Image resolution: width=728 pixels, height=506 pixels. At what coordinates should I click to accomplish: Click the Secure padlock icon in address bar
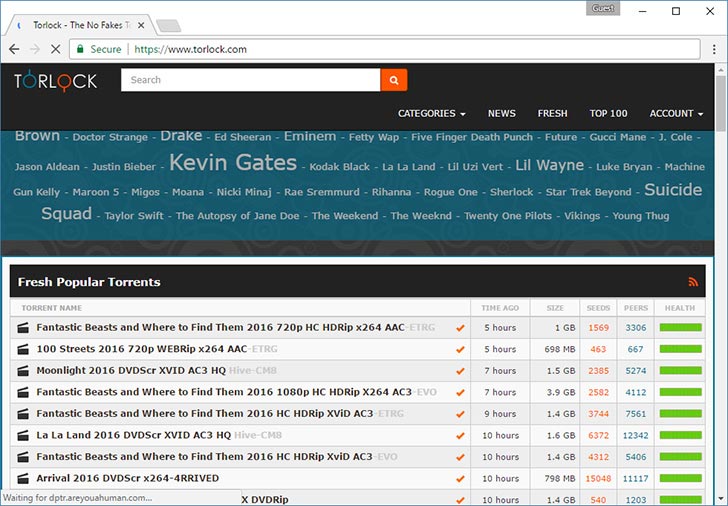pos(80,49)
